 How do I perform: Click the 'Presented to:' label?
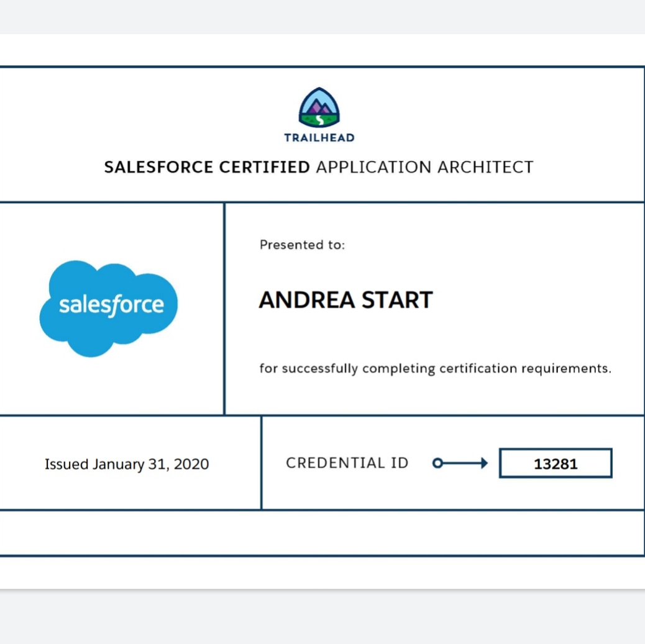(303, 245)
